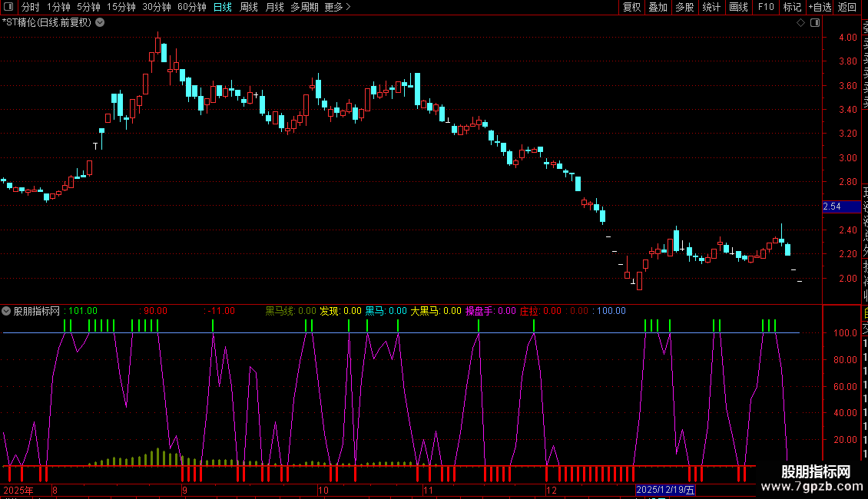Open 多股 multi-stock view
868x499 pixels.
684,7
